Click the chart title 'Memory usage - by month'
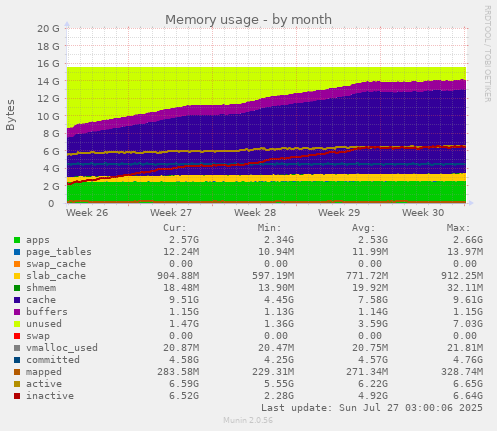This screenshot has width=497, height=431. tap(248, 20)
